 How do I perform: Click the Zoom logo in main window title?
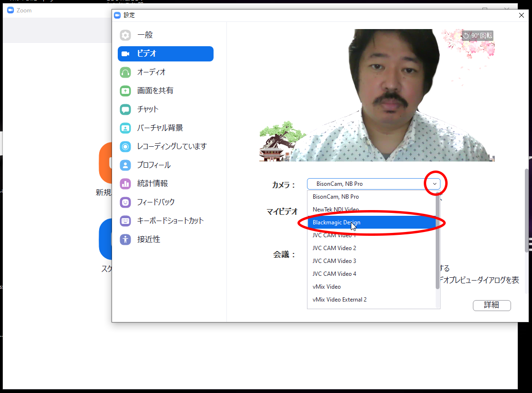tap(10, 10)
